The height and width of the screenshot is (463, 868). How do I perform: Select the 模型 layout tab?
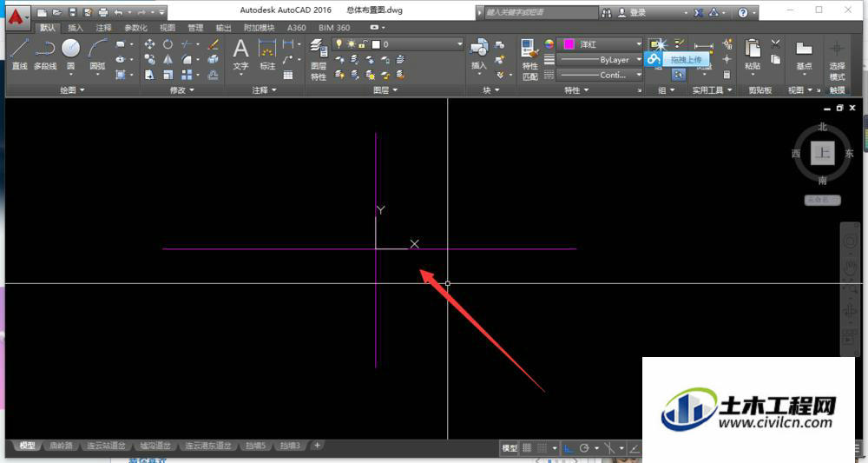27,446
